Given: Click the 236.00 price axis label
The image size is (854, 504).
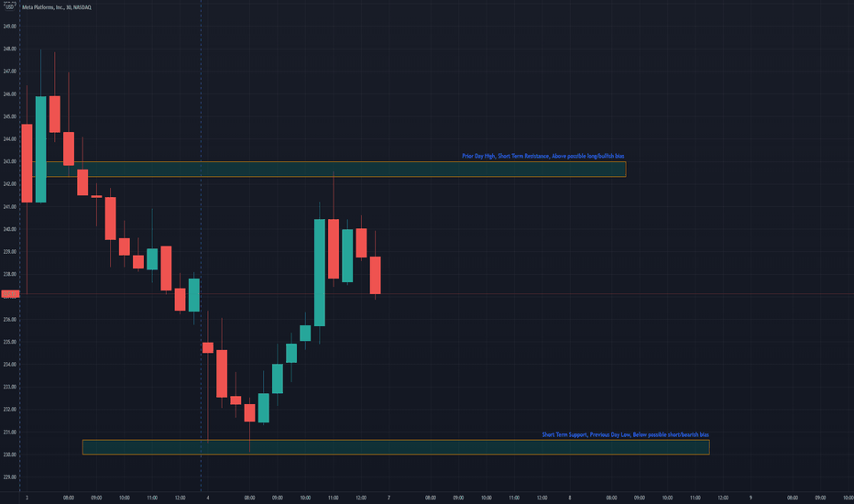Looking at the screenshot, I should (x=10, y=320).
